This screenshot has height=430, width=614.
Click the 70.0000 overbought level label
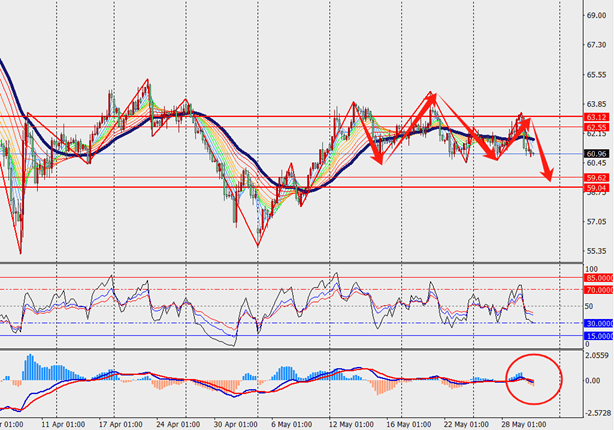click(599, 290)
